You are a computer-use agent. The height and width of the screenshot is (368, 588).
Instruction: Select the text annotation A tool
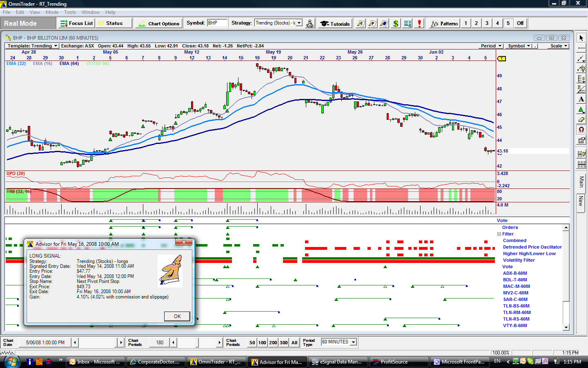[581, 99]
